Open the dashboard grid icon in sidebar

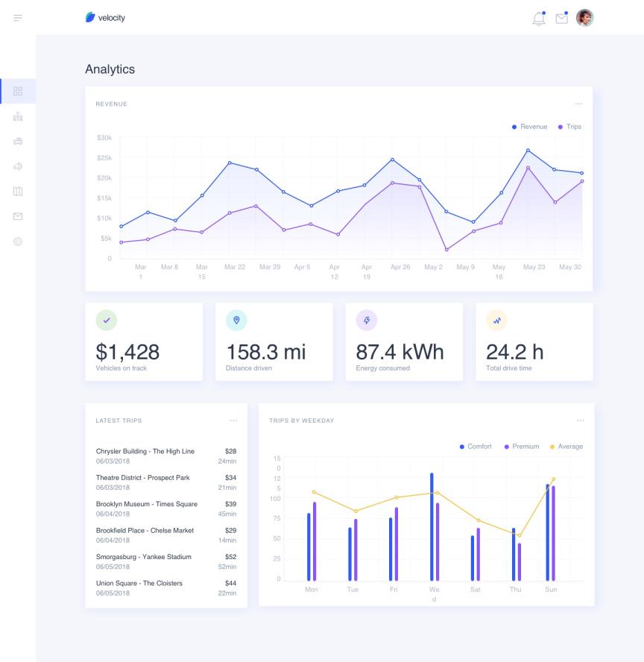pyautogui.click(x=18, y=91)
